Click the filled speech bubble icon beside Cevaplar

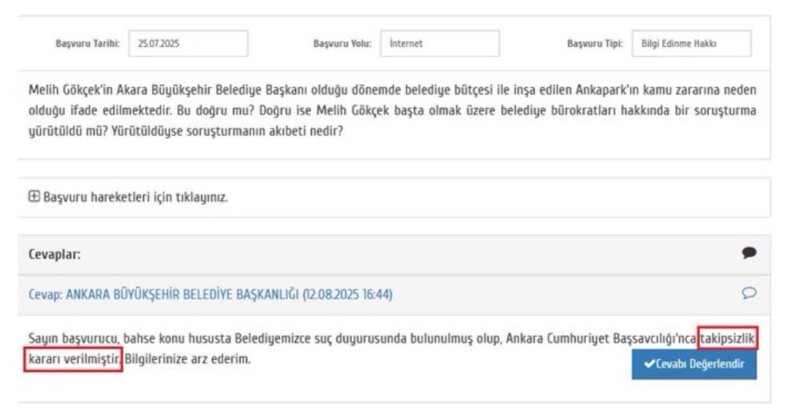749,253
